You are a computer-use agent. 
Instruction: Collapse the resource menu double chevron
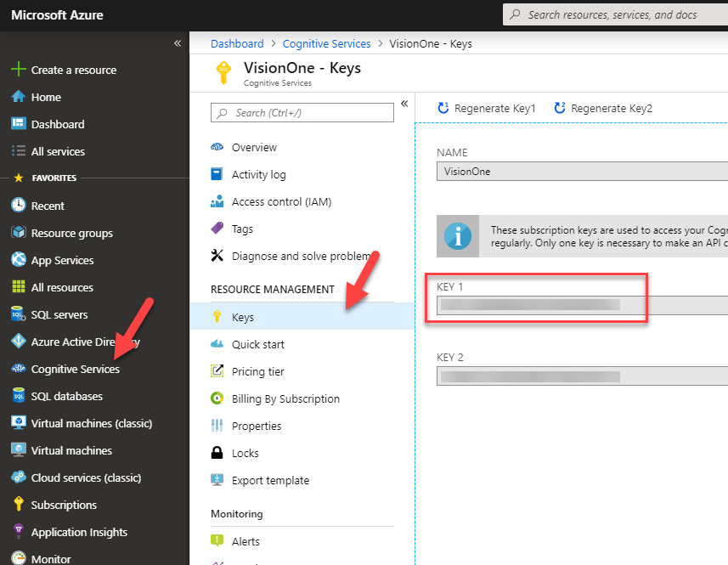[404, 104]
